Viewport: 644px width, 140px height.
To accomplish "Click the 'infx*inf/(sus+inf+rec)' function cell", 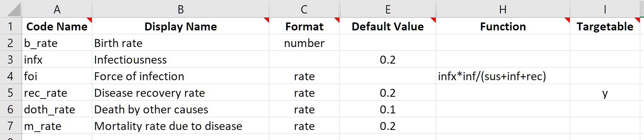I will tap(503, 76).
